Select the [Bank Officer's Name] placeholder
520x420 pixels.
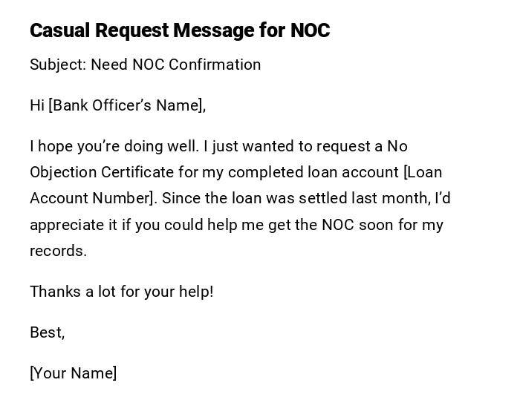[126, 105]
